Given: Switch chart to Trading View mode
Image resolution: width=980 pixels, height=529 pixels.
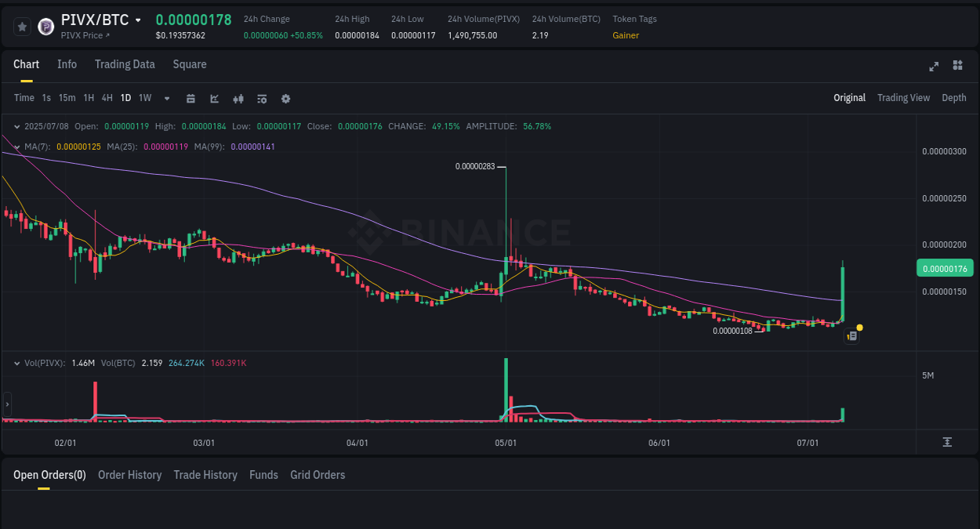Looking at the screenshot, I should (x=903, y=98).
